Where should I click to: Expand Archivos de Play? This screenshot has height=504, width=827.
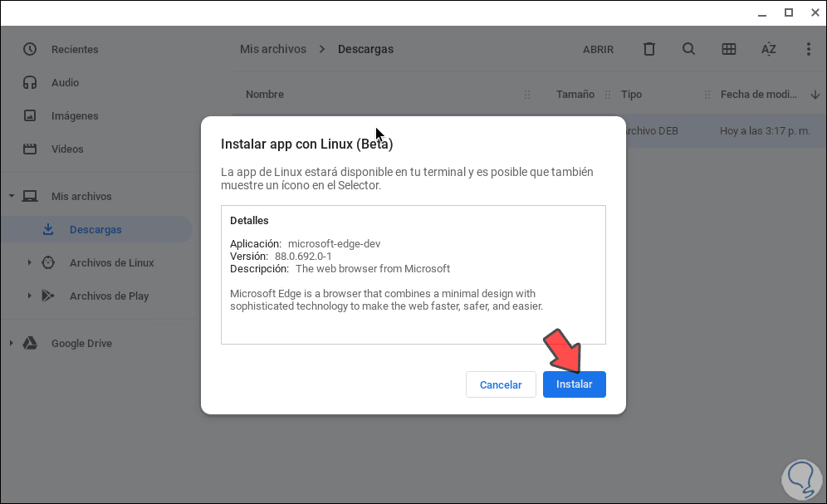point(29,296)
